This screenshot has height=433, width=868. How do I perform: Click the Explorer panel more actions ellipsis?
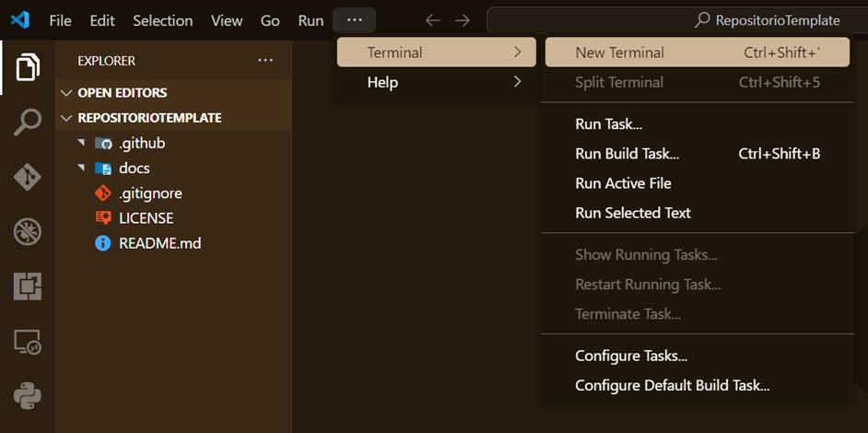coord(265,61)
